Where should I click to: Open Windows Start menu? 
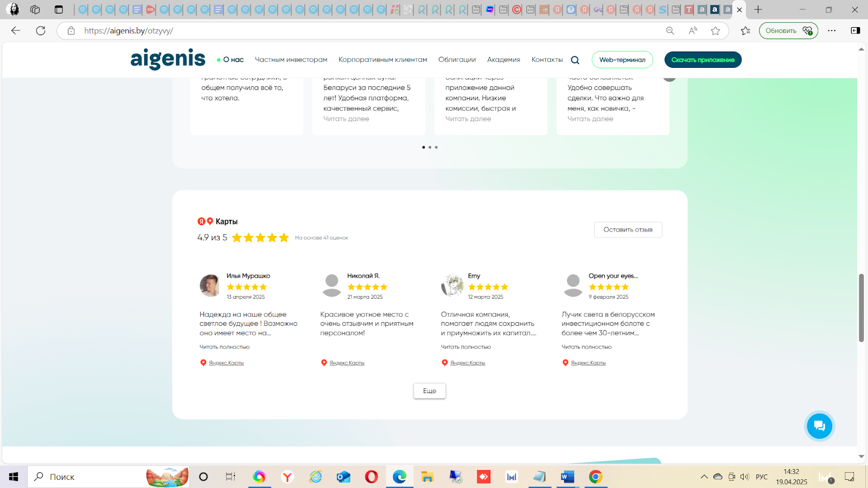point(14,477)
